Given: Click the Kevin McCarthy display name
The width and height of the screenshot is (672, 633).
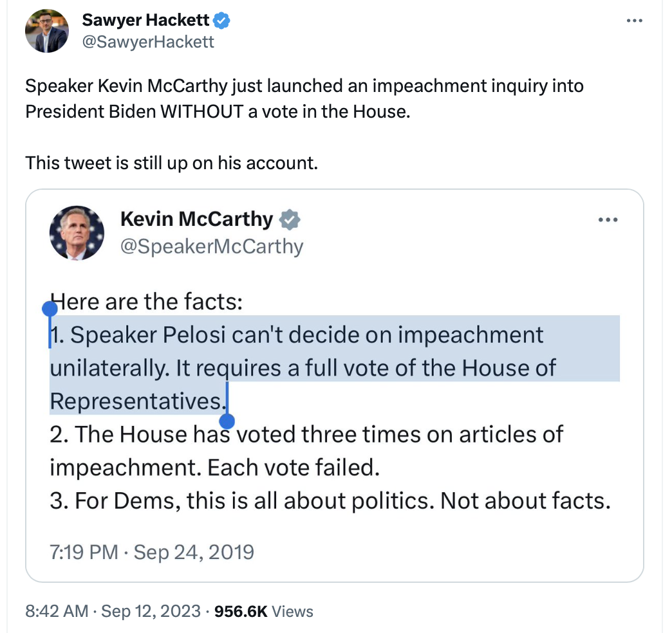Looking at the screenshot, I should click(x=197, y=219).
